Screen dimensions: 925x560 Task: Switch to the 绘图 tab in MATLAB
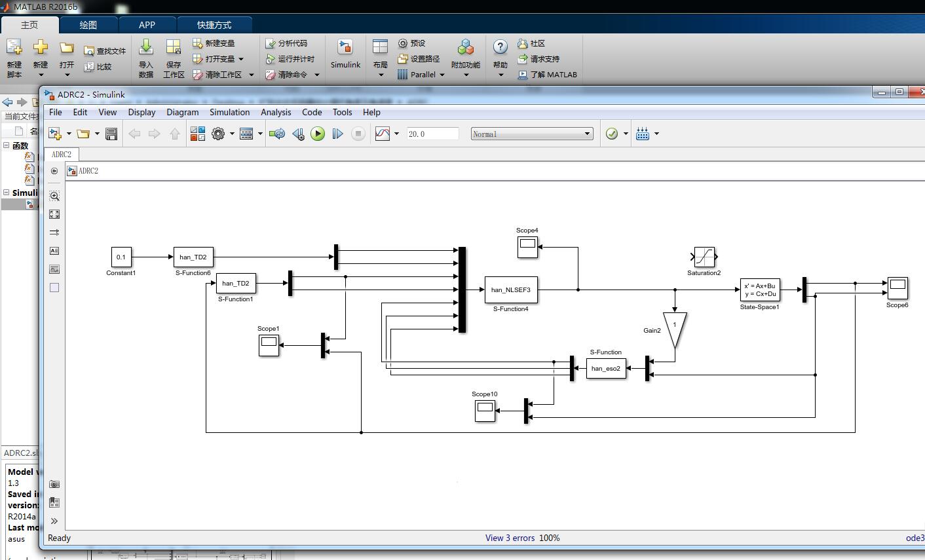(88, 25)
